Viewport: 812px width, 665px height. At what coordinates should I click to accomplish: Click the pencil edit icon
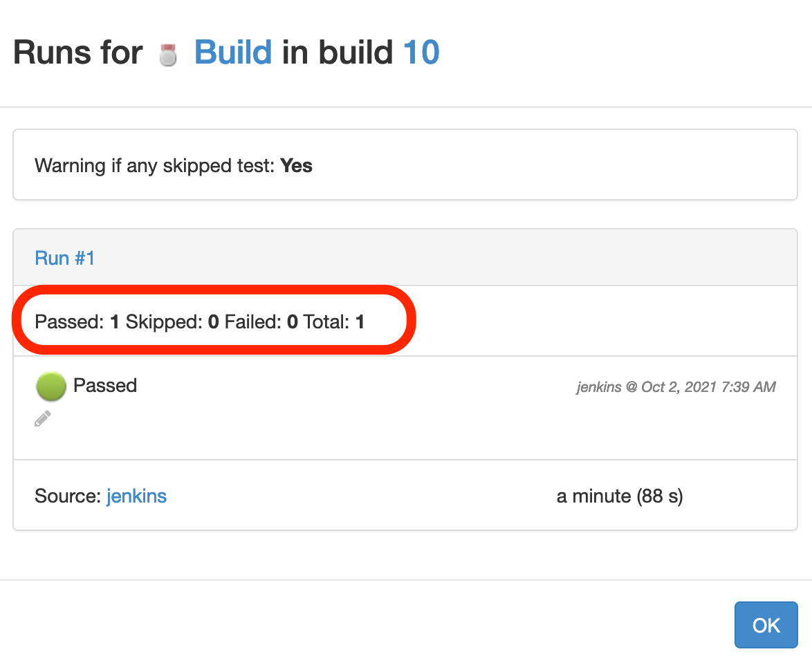click(43, 418)
